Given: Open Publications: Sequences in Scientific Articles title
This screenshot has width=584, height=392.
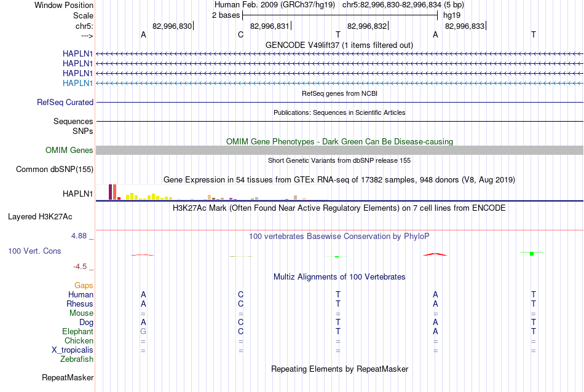Looking at the screenshot, I should click(x=339, y=112).
